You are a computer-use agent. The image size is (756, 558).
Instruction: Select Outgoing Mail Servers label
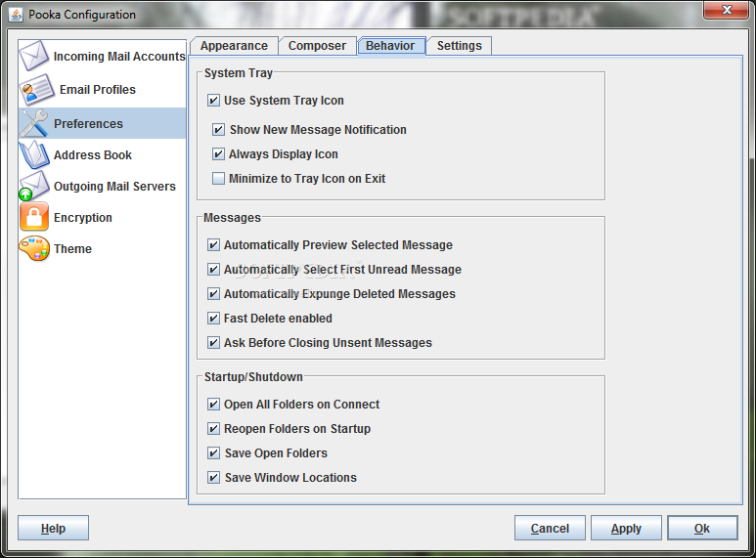114,187
